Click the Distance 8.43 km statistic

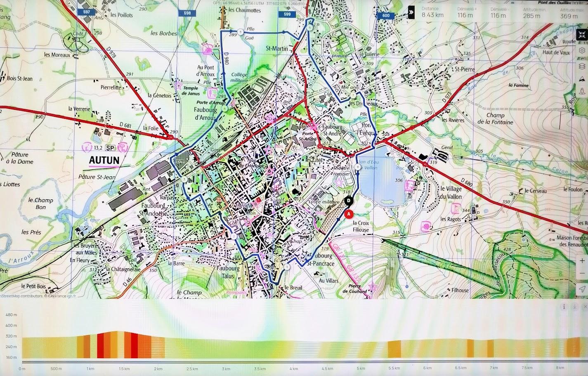click(432, 13)
